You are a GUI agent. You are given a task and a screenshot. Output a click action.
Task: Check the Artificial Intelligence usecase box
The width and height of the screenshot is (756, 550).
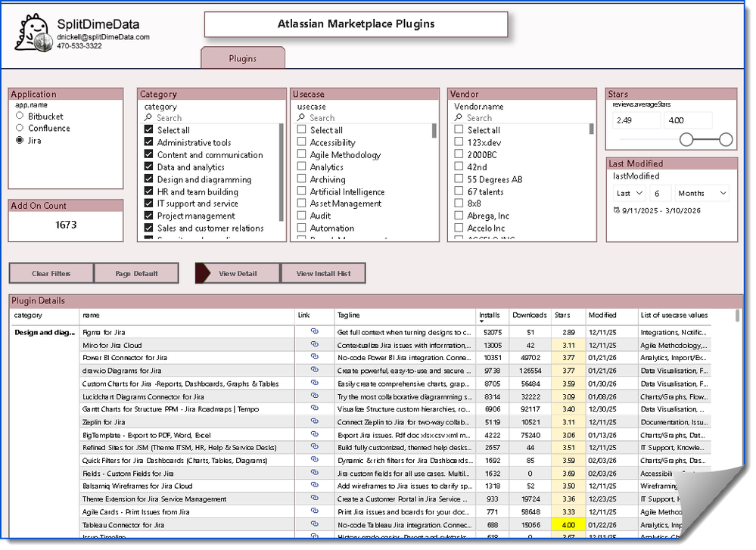(x=302, y=191)
